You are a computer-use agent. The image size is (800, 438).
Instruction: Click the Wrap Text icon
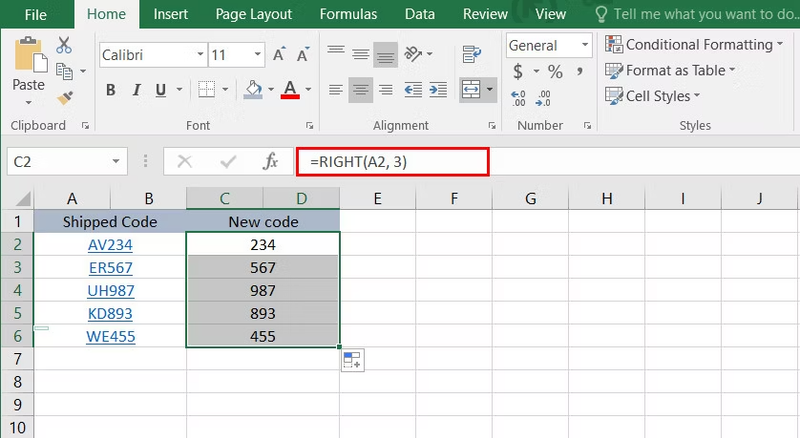pyautogui.click(x=471, y=54)
